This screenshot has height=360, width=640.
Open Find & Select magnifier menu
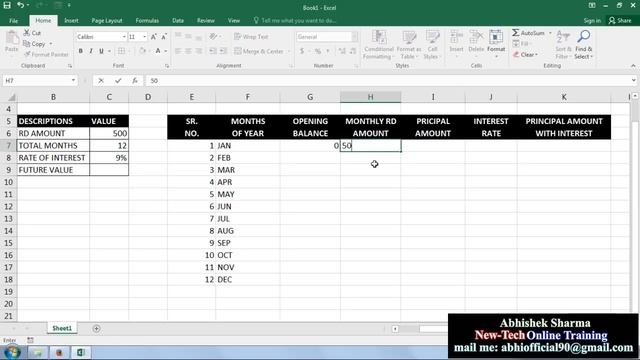click(x=584, y=45)
